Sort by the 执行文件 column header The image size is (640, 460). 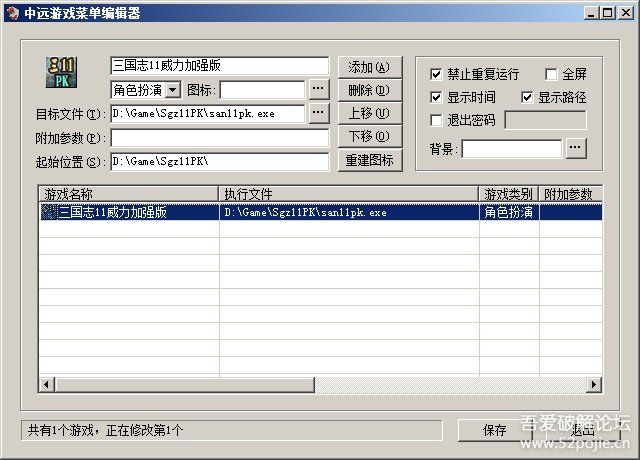click(x=348, y=194)
